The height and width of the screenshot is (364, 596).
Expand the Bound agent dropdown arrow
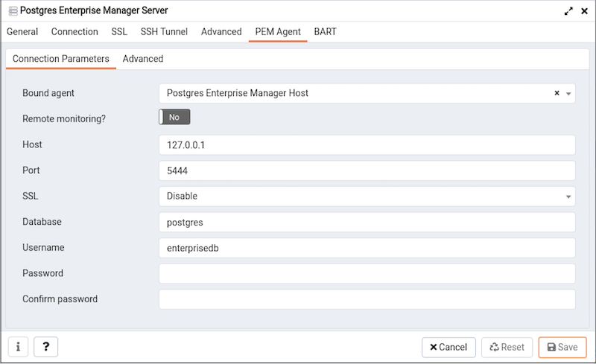tap(568, 94)
